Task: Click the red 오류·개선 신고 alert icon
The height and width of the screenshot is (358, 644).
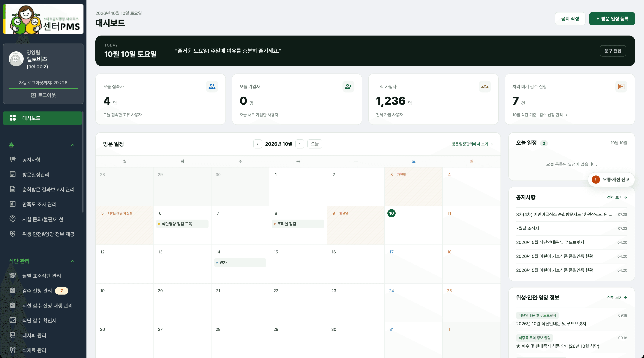Action: coord(596,180)
